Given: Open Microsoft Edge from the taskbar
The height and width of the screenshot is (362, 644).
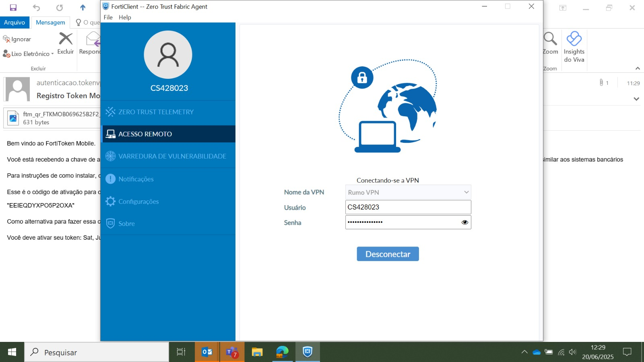Looking at the screenshot, I should [283, 352].
